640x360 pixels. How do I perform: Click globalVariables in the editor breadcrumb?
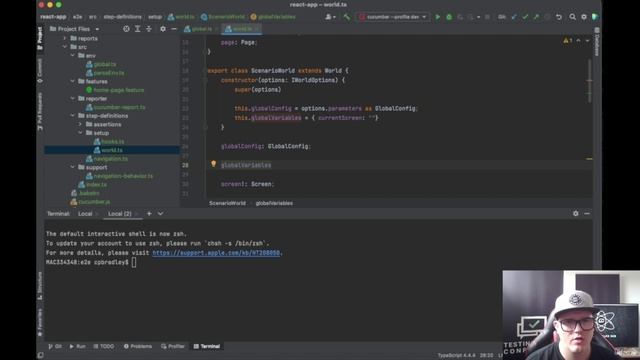tap(274, 203)
